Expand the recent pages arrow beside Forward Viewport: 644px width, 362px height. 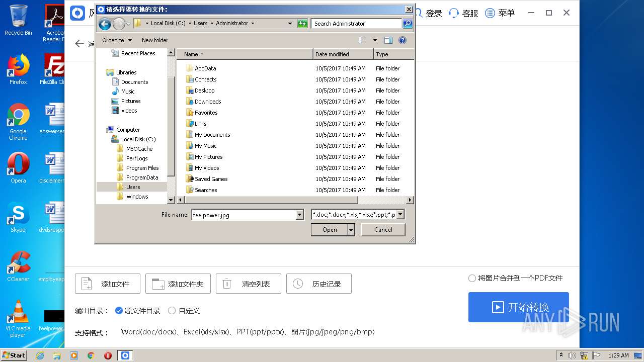coord(129,24)
